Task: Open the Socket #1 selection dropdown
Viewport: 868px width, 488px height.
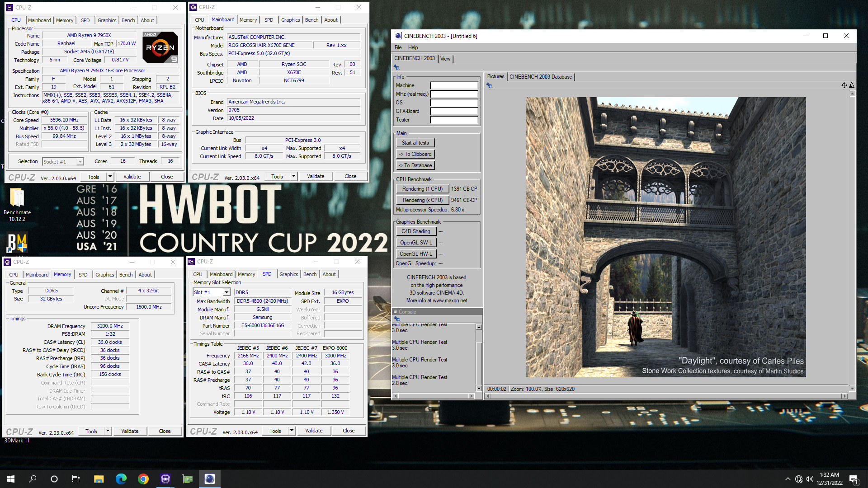Action: pos(80,161)
